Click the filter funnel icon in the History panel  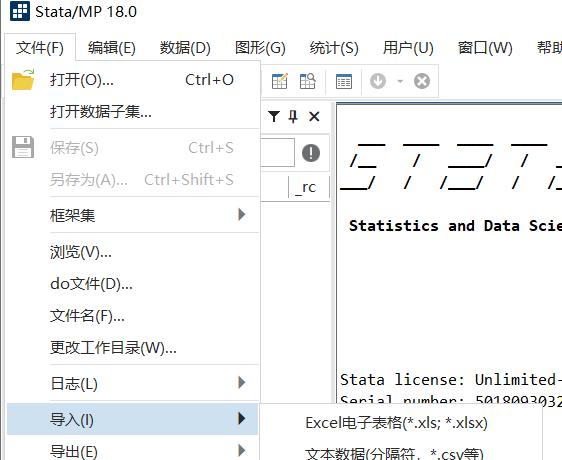[x=274, y=116]
